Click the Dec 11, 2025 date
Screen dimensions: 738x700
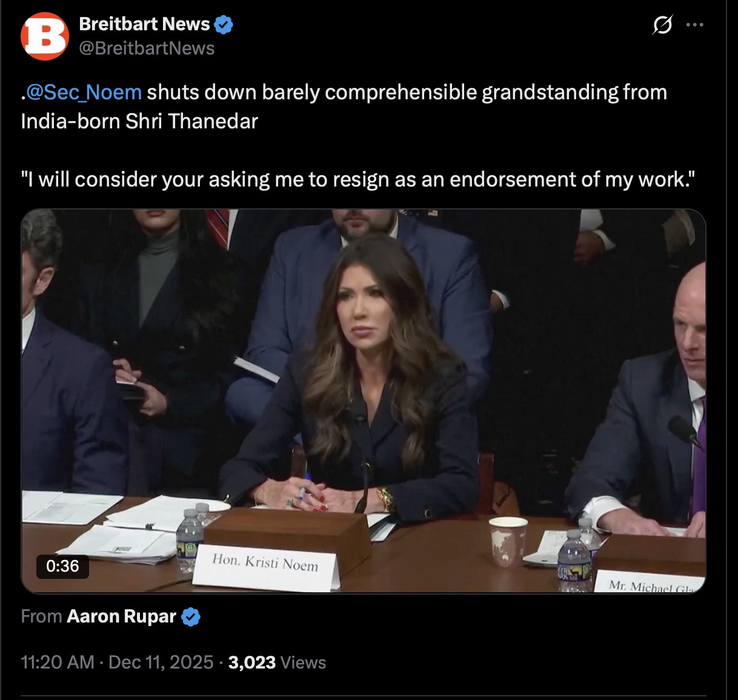pos(161,662)
